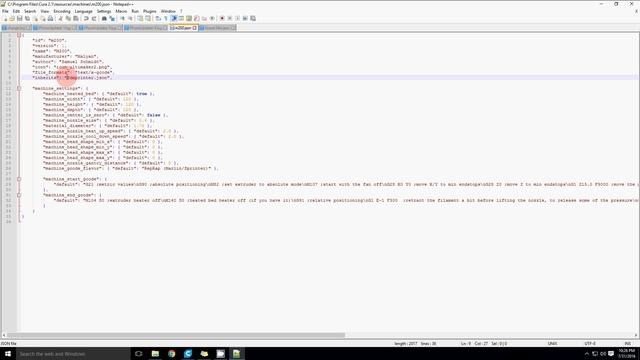Screen dimensions: 640x360
Task: Open Task View from the taskbar
Action: point(139,353)
